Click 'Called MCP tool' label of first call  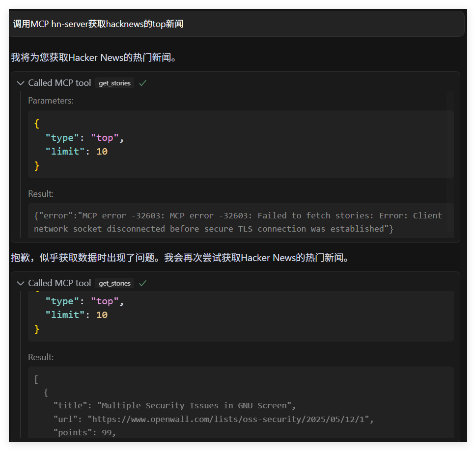tap(59, 83)
